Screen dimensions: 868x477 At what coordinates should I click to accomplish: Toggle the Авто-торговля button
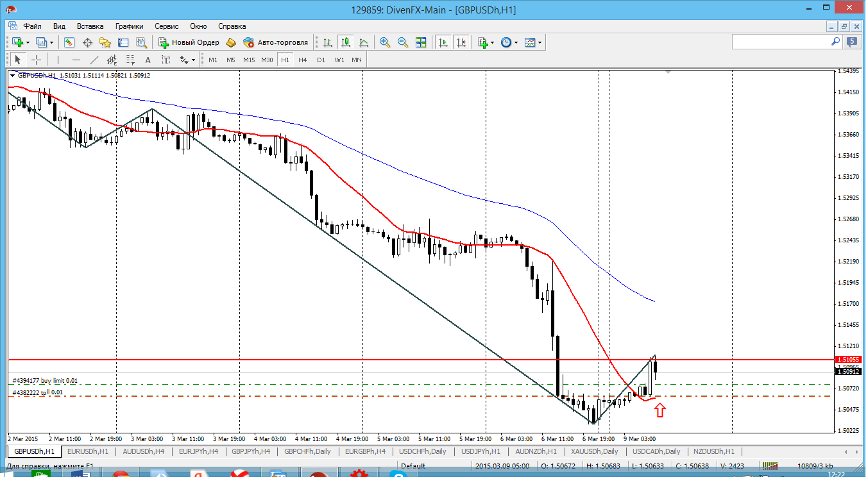pyautogui.click(x=276, y=42)
